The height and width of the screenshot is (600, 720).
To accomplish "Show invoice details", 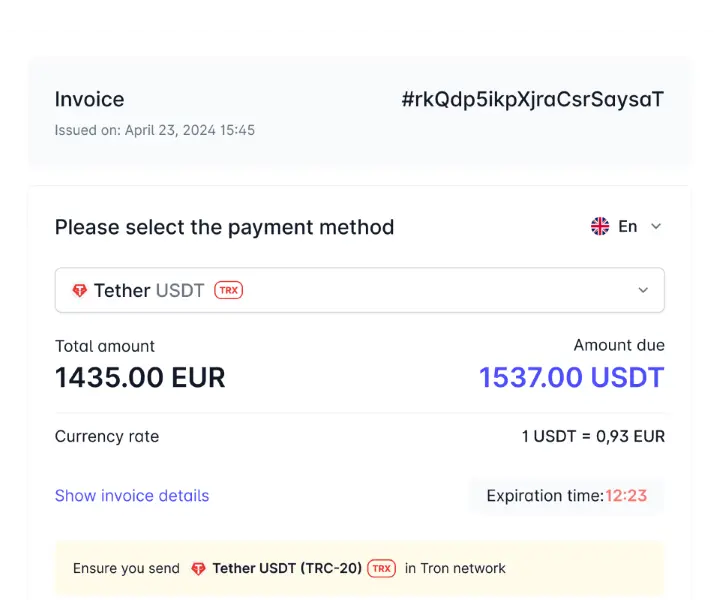I will [x=132, y=495].
